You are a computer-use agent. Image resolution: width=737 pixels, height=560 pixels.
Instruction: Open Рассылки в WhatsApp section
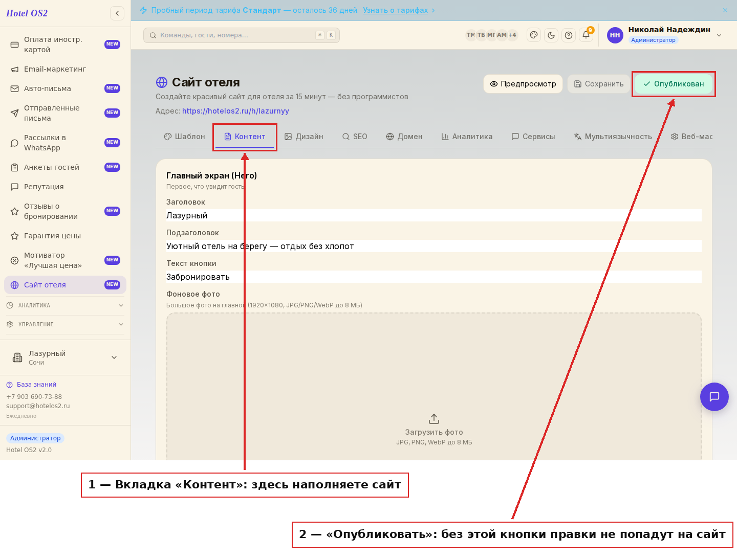tap(65, 143)
